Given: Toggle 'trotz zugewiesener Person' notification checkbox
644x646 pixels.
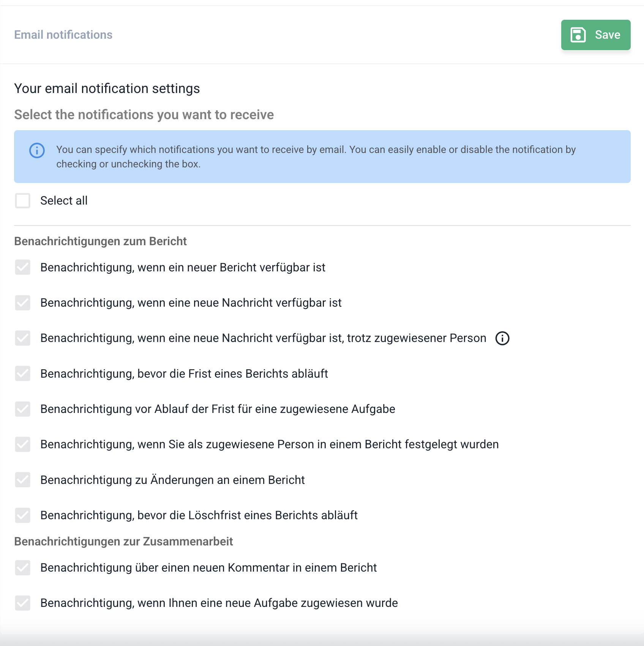Looking at the screenshot, I should click(23, 338).
